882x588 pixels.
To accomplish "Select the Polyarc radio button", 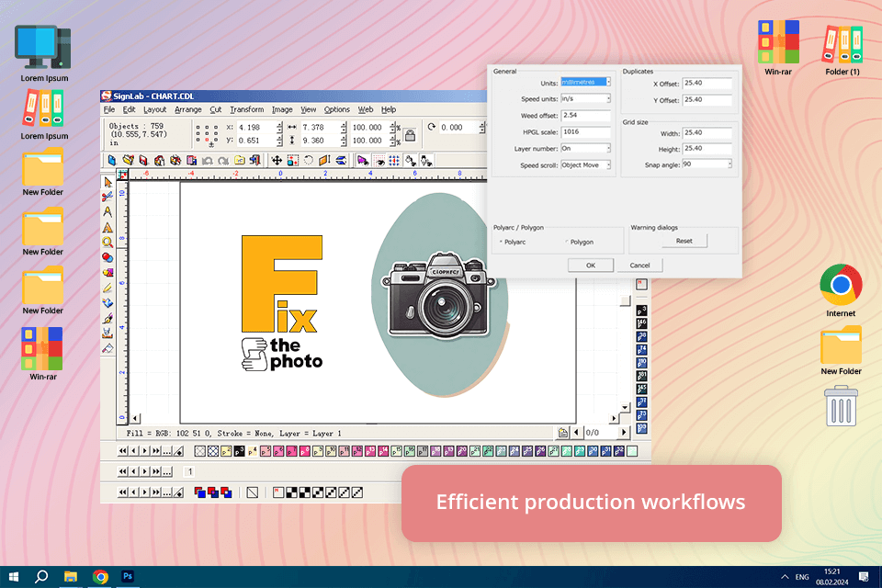I will coord(502,242).
